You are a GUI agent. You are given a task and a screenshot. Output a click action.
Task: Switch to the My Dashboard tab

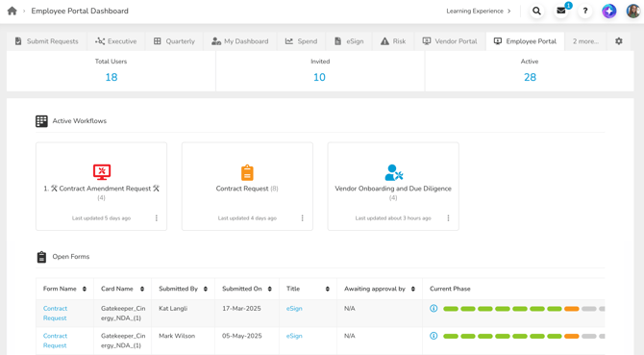pyautogui.click(x=240, y=41)
